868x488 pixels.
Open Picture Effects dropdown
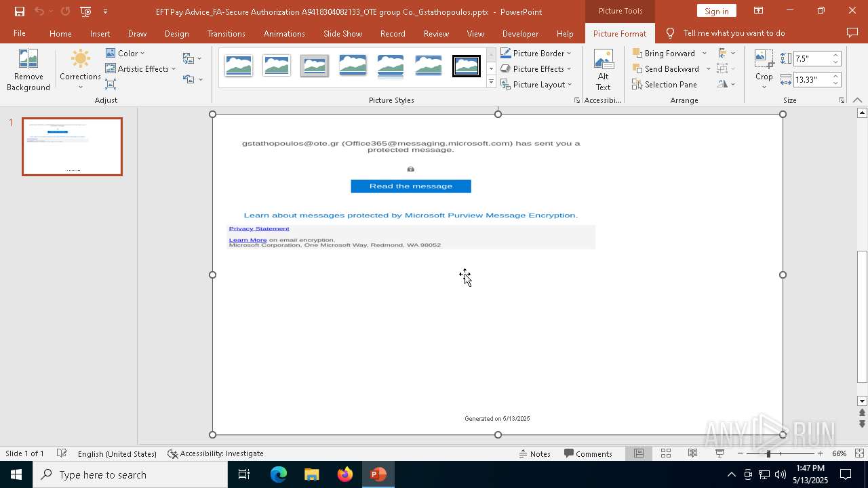coord(536,68)
